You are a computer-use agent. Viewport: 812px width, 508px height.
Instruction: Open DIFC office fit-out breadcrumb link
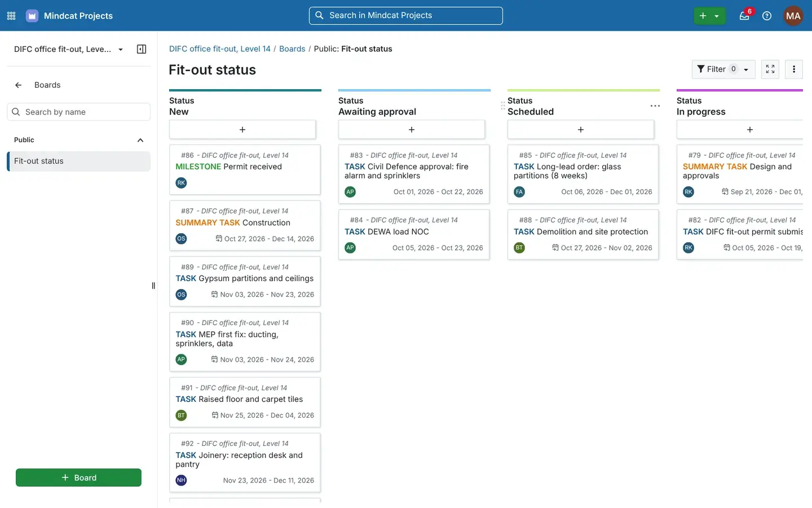click(x=220, y=49)
